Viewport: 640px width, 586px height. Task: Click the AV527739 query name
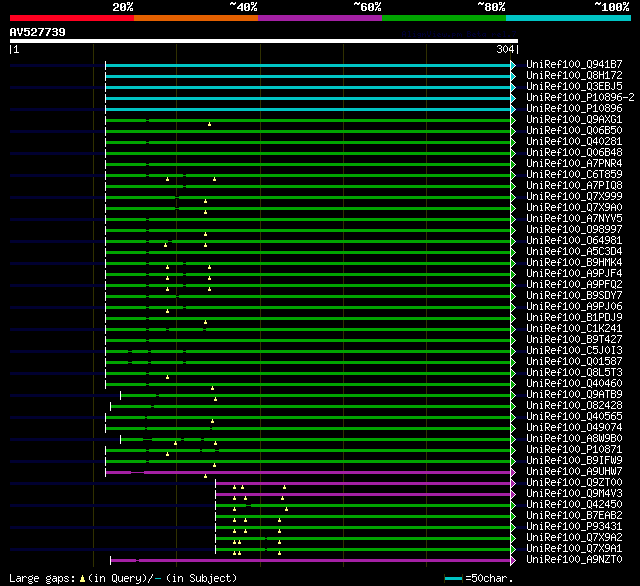[38, 32]
